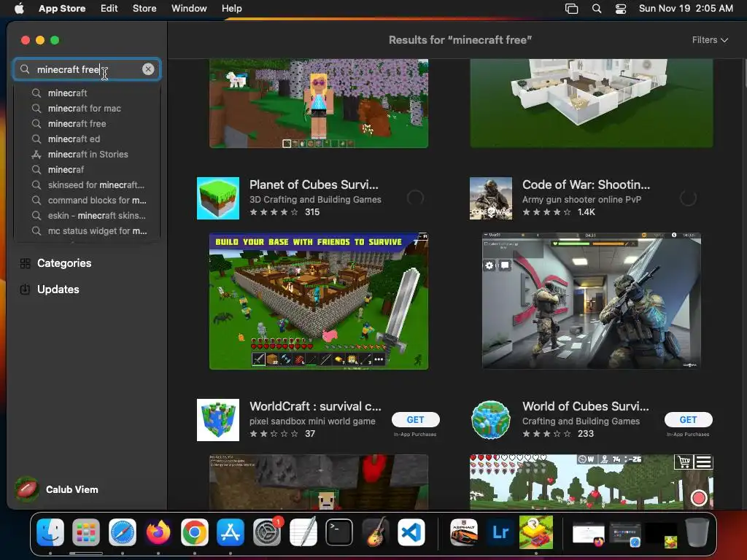Open World of Cubes Survival app icon
The height and width of the screenshot is (560, 747).
point(491,420)
